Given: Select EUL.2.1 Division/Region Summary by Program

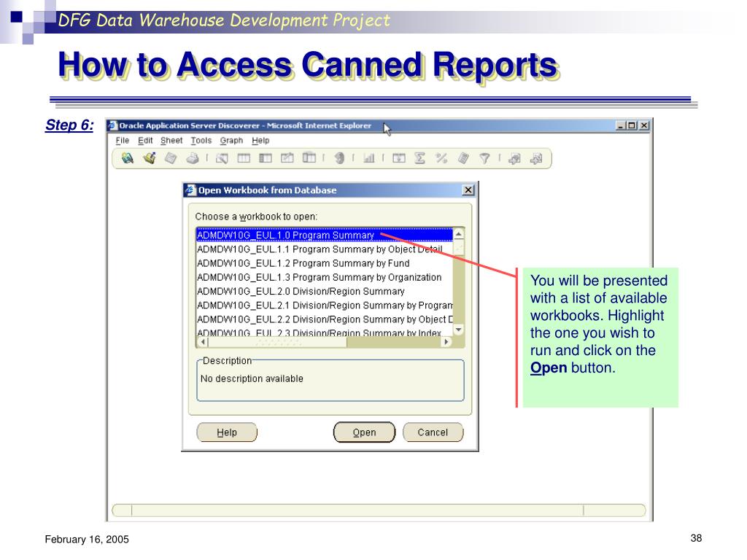Looking at the screenshot, I should coord(325,306).
